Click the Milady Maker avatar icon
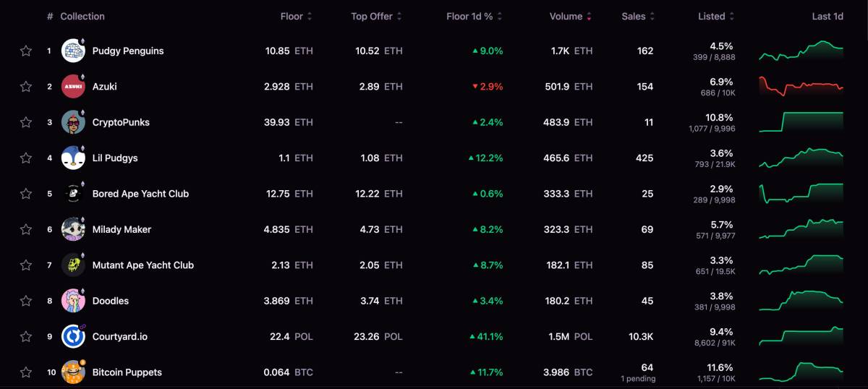The image size is (868, 389). [x=73, y=229]
